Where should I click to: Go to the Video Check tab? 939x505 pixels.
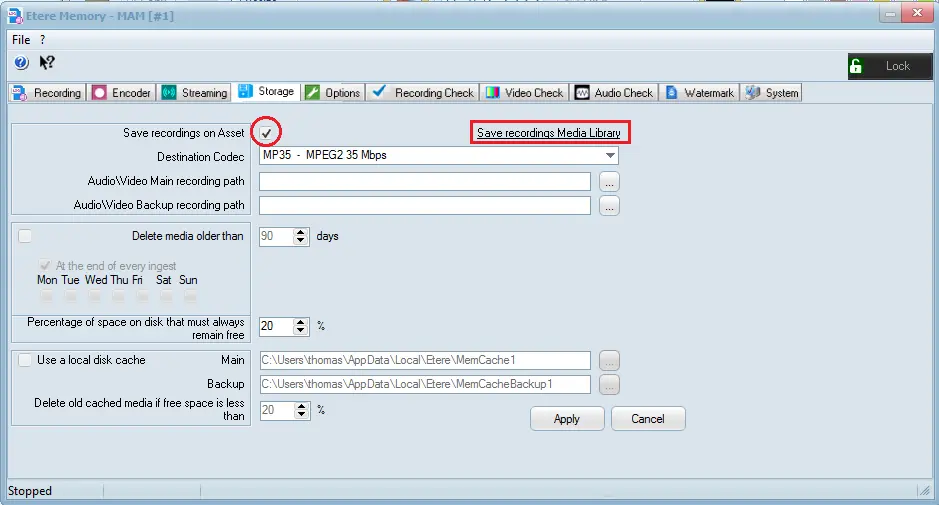tap(524, 93)
